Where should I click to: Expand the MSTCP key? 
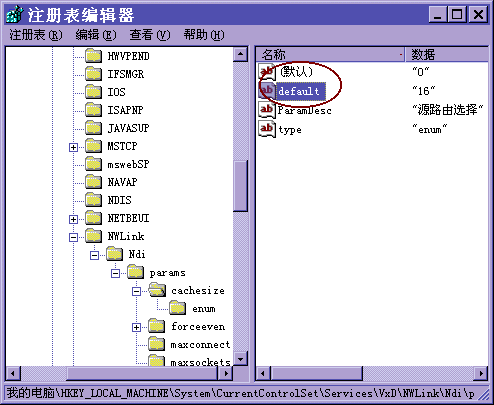73,147
